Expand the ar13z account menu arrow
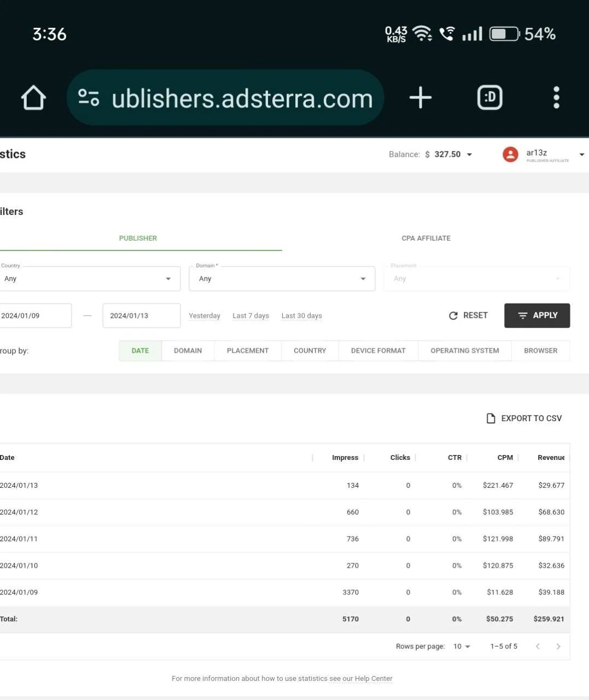This screenshot has height=700, width=589. pos(582,155)
